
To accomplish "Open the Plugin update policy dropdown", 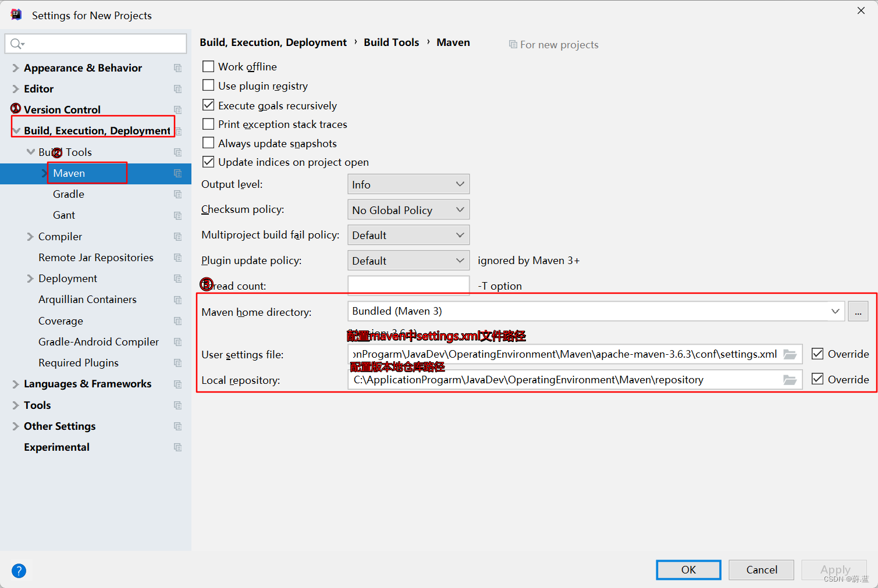I will coord(408,261).
